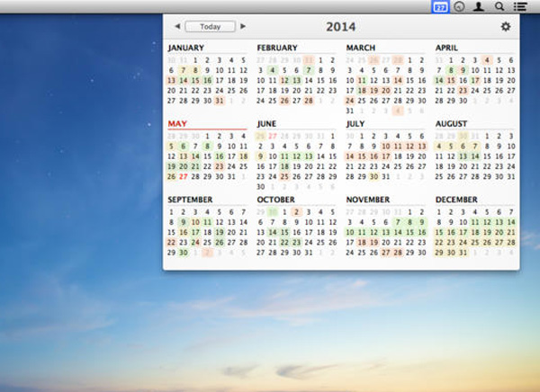Image resolution: width=540 pixels, height=392 pixels.
Task: Select October 23
Action: click(x=296, y=242)
